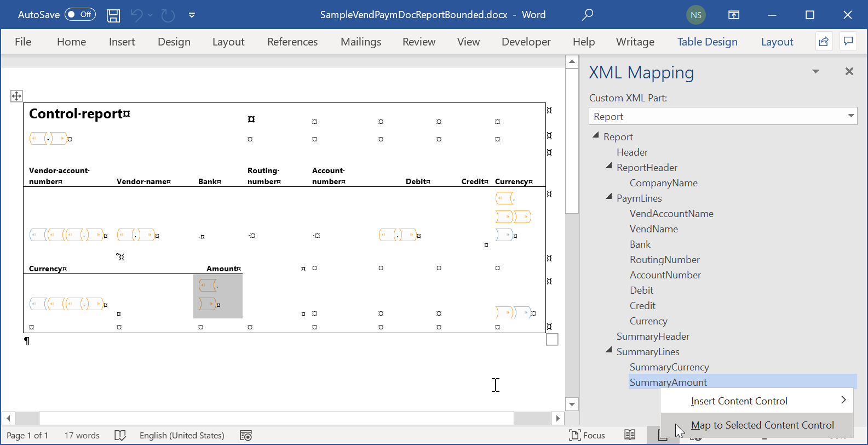The width and height of the screenshot is (868, 445).
Task: Select the SummaryHeader node
Action: pyautogui.click(x=653, y=336)
